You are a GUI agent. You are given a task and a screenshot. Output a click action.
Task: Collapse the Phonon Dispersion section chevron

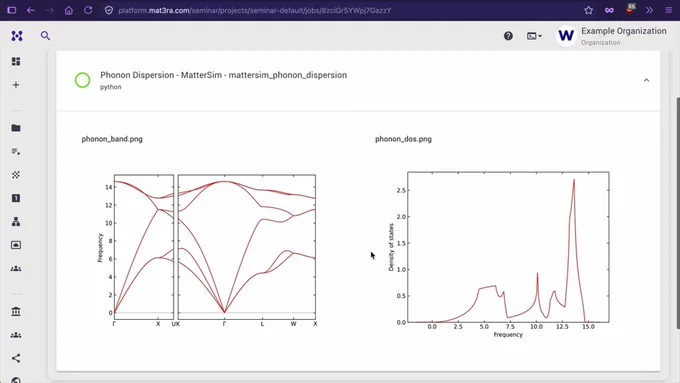click(x=646, y=80)
